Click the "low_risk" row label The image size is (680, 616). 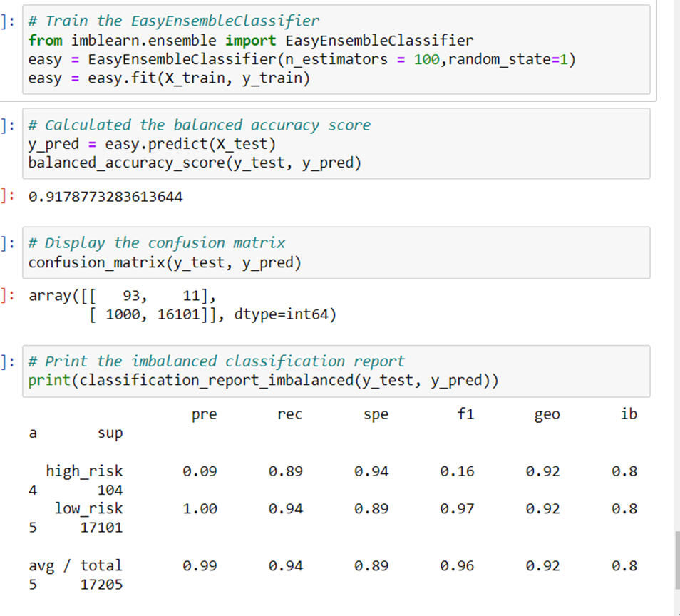pos(89,509)
